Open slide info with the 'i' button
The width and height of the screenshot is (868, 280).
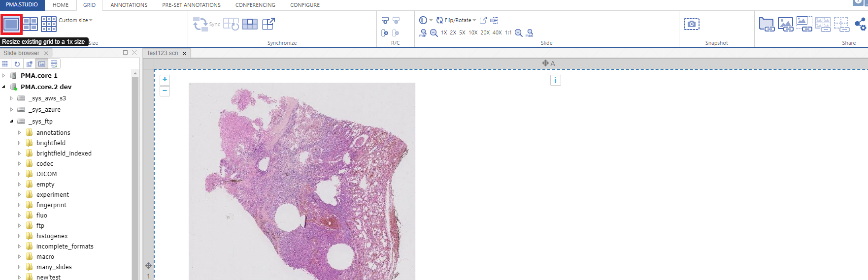[555, 80]
